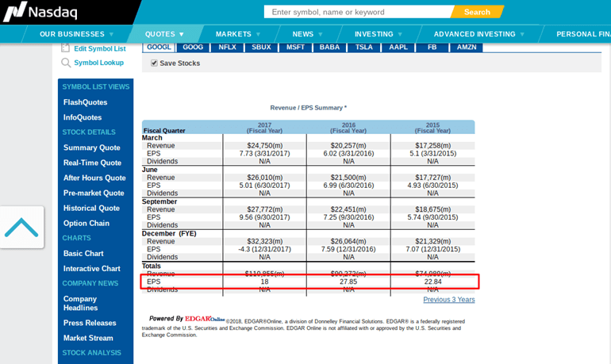
Task: Open the Edit Symbol List link
Action: 100,48
